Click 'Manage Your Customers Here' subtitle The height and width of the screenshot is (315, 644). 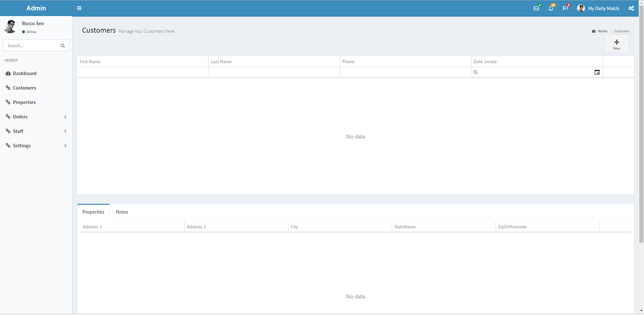tap(147, 31)
